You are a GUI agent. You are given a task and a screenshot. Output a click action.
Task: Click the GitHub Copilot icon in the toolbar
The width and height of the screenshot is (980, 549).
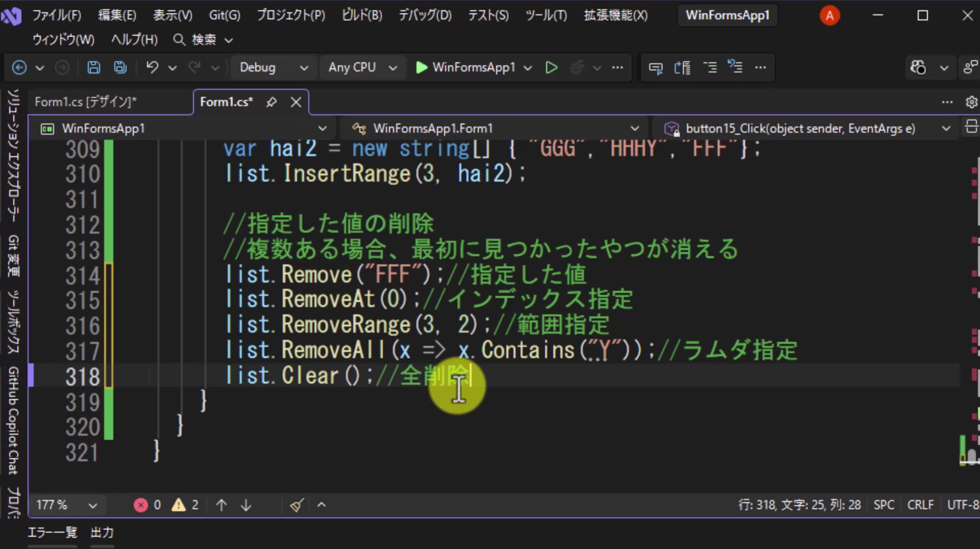tap(918, 67)
